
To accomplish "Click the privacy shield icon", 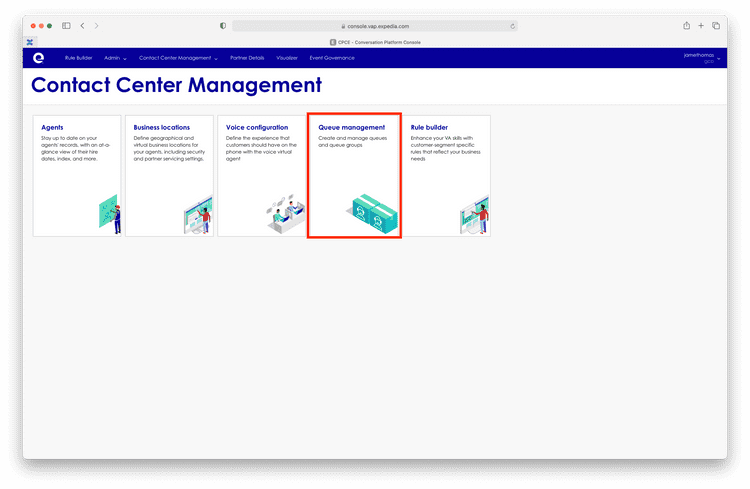I will click(x=223, y=26).
